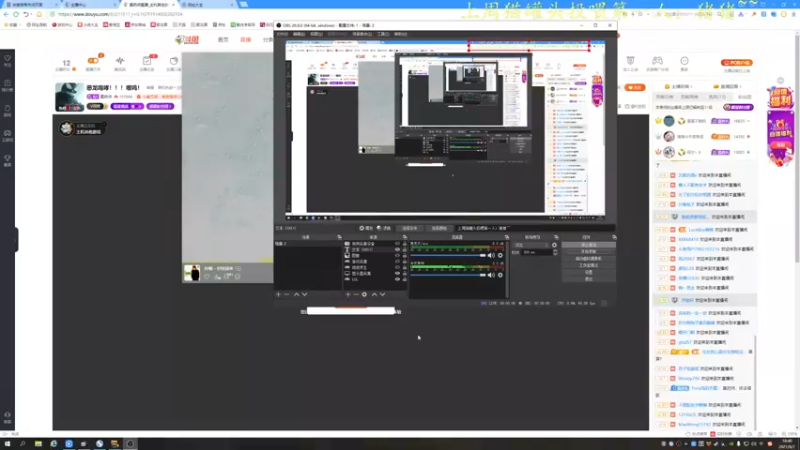Move scene up in OBS scenes panel
Viewport: 800px width, 450px height.
(x=296, y=294)
